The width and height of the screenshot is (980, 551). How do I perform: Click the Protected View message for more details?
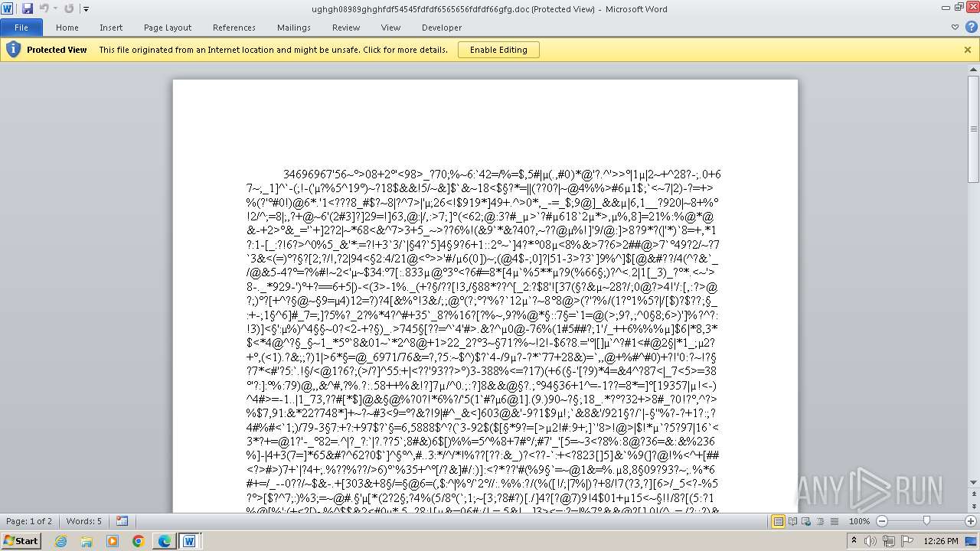(x=273, y=50)
